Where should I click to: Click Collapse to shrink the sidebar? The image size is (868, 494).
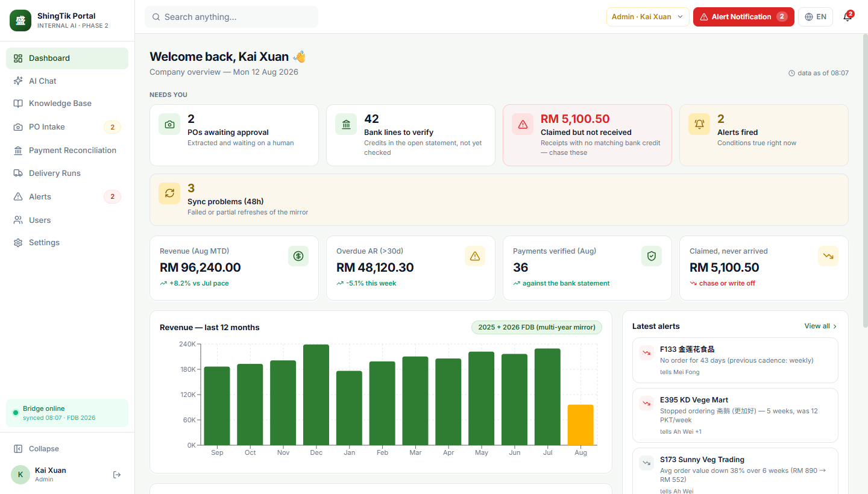click(x=67, y=449)
